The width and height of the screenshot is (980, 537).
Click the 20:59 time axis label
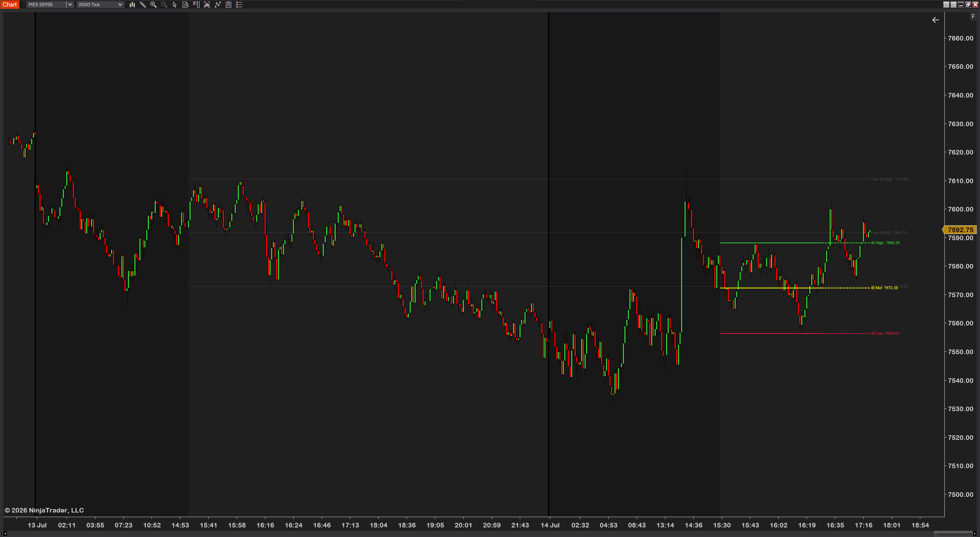coord(492,525)
